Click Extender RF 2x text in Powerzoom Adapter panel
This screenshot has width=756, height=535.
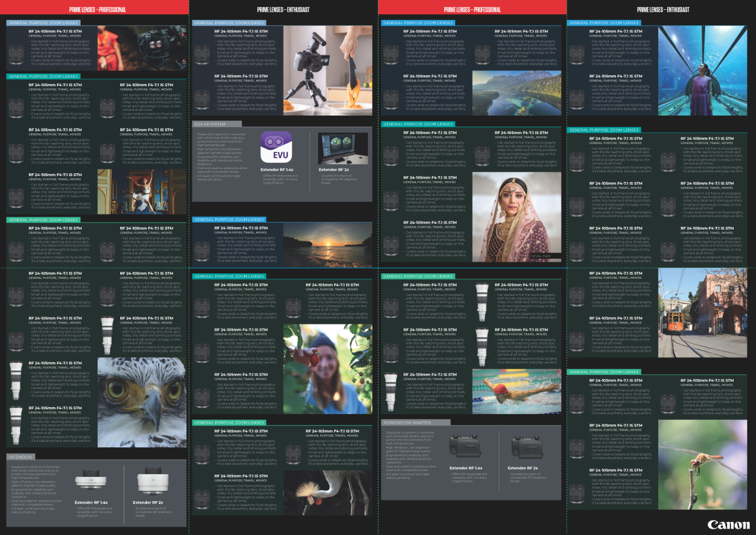tap(523, 468)
